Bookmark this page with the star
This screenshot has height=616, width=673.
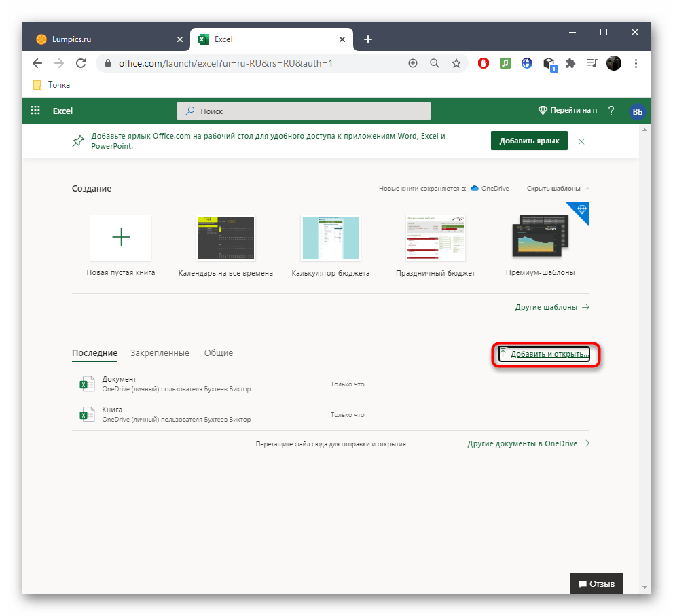pos(456,64)
